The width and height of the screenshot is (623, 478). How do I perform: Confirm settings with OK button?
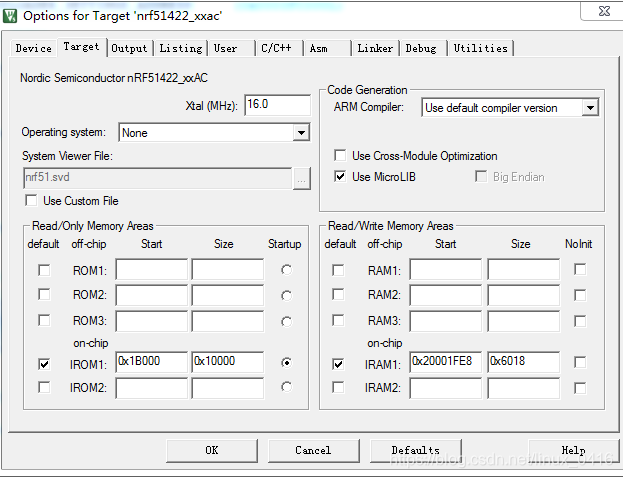(x=212, y=451)
